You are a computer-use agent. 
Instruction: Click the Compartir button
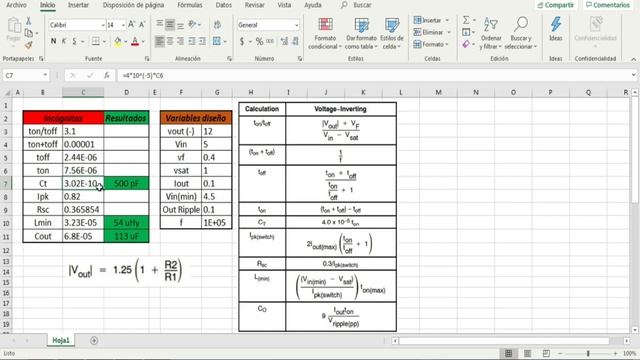click(x=556, y=5)
